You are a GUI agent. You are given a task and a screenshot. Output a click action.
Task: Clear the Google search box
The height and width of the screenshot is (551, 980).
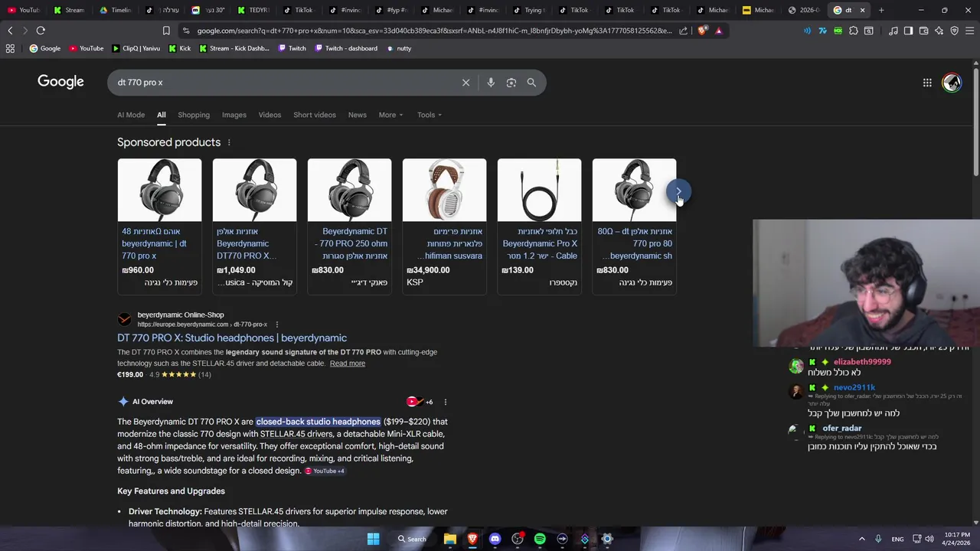(465, 83)
